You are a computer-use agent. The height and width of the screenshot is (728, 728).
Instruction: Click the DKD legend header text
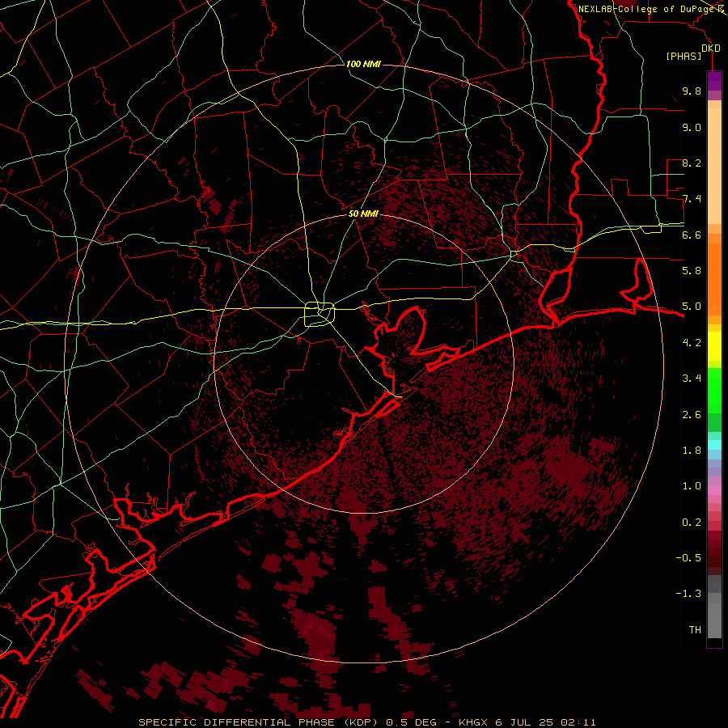tap(711, 49)
